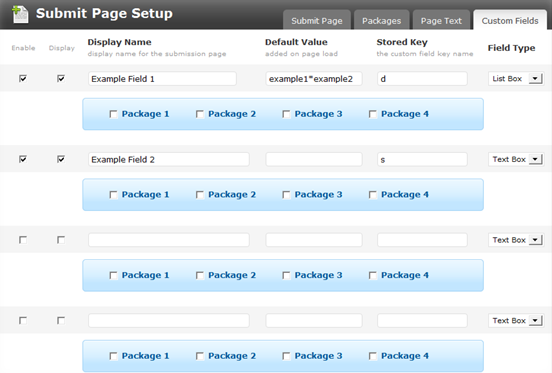
Task: Tick Package 2 under Example Field 1
Action: tap(200, 114)
